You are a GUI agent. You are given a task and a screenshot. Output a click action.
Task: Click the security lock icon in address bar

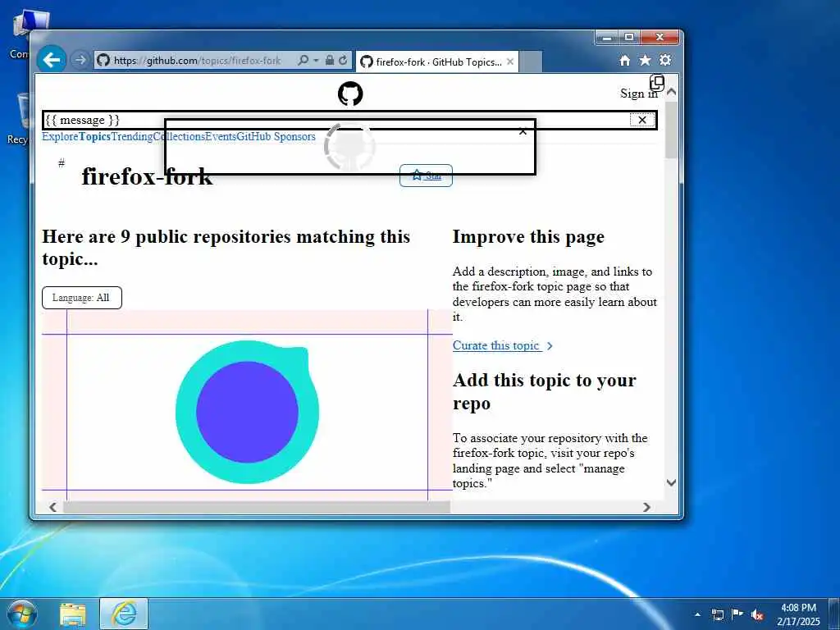click(330, 60)
